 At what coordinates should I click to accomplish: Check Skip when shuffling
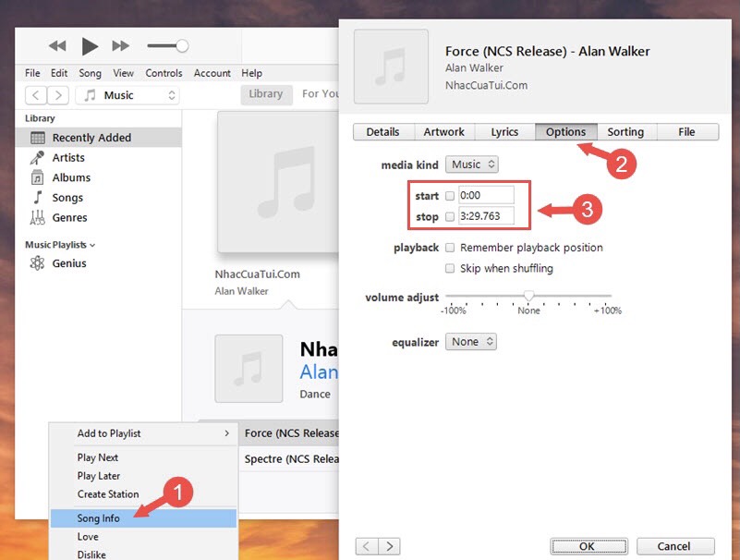click(x=450, y=268)
